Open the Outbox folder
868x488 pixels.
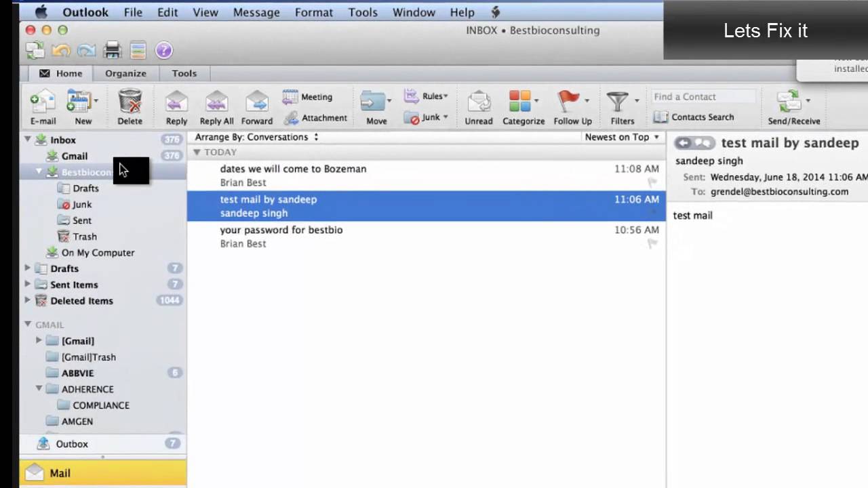(72, 444)
